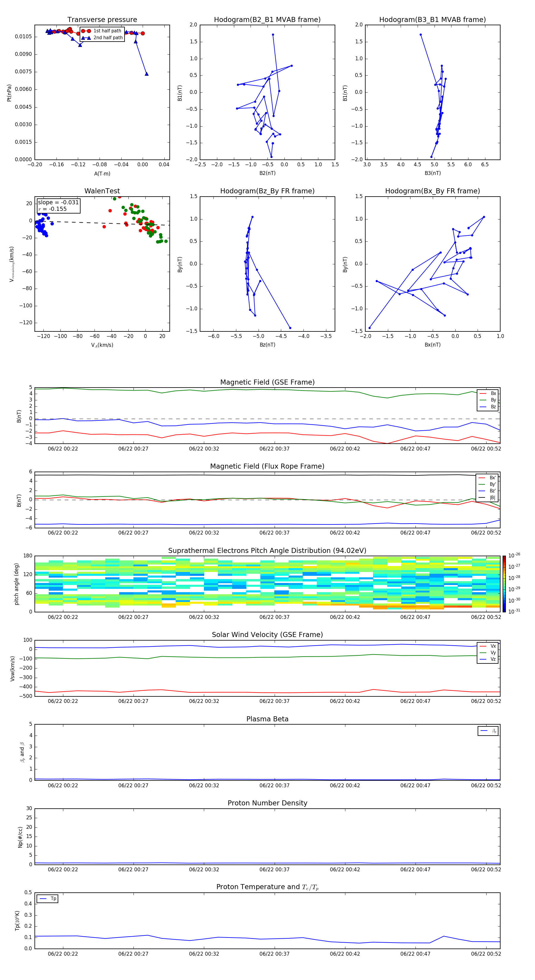Click the "Hodogram(B3_B1 MVAB frame)" title
The image size is (535, 980).
(432, 19)
